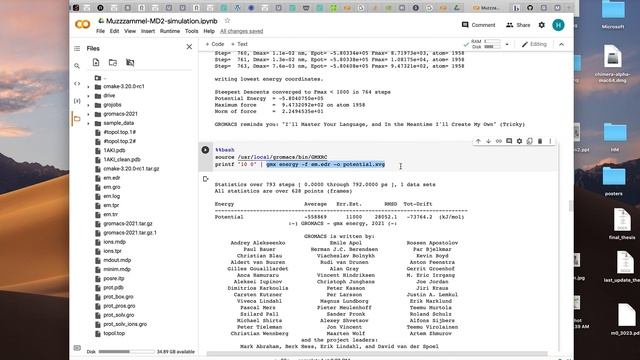Copy link to cell
The width and height of the screenshot is (640, 360).
point(498,141)
